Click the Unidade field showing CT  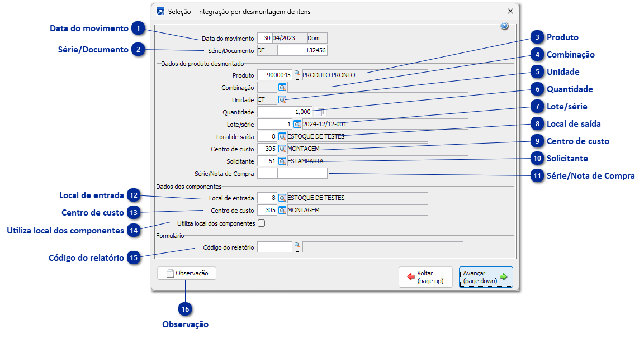pyautogui.click(x=267, y=100)
